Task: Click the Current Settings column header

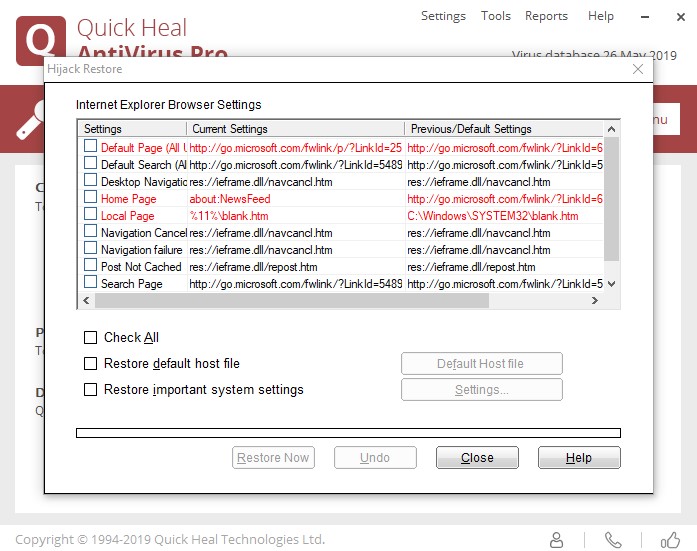Action: [296, 129]
